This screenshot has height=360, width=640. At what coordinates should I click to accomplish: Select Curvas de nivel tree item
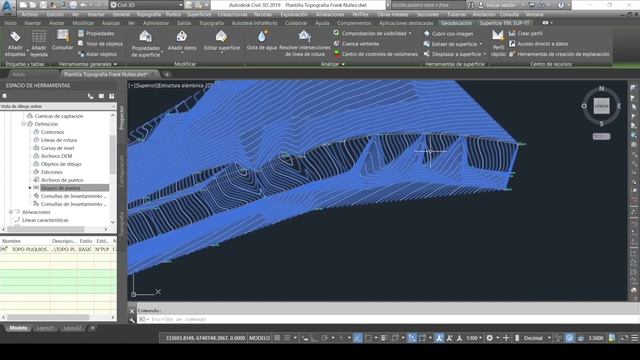click(57, 148)
